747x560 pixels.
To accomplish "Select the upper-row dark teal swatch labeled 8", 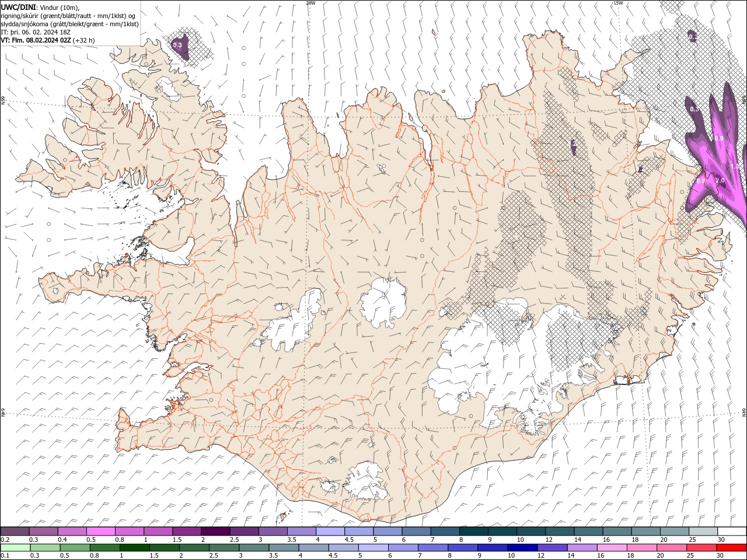I will tap(474, 531).
